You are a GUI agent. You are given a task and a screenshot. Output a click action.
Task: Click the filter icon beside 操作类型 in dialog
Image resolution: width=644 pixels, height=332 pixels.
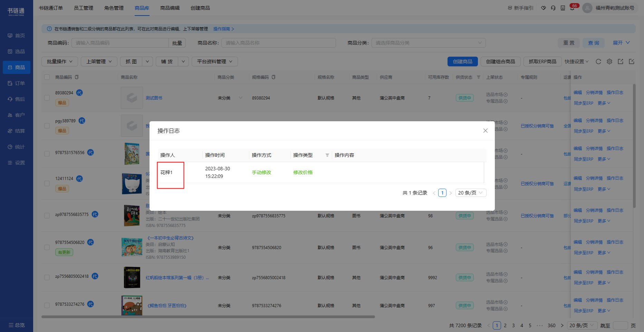click(x=327, y=155)
